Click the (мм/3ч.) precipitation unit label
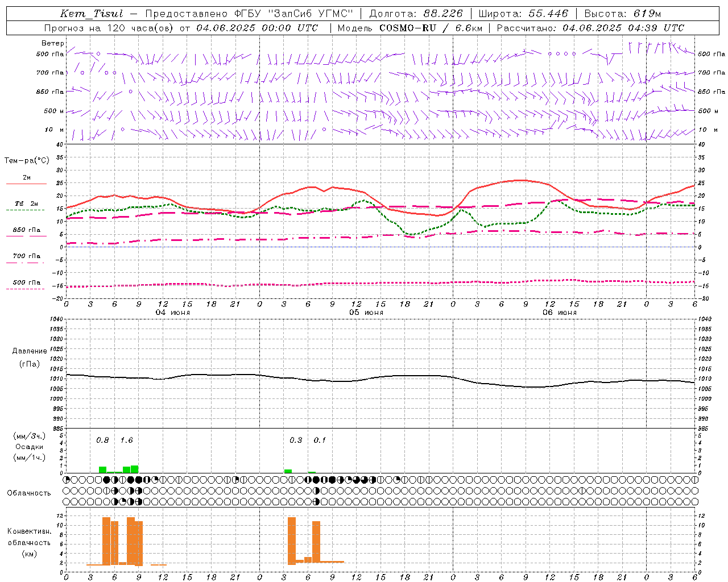Screen dimensions: 728x582 pyautogui.click(x=29, y=436)
